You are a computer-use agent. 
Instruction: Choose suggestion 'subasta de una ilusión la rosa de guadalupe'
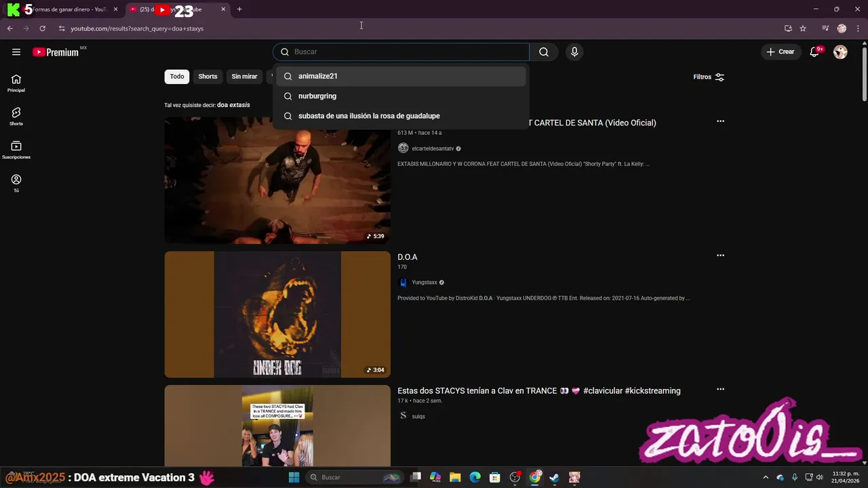(401, 116)
